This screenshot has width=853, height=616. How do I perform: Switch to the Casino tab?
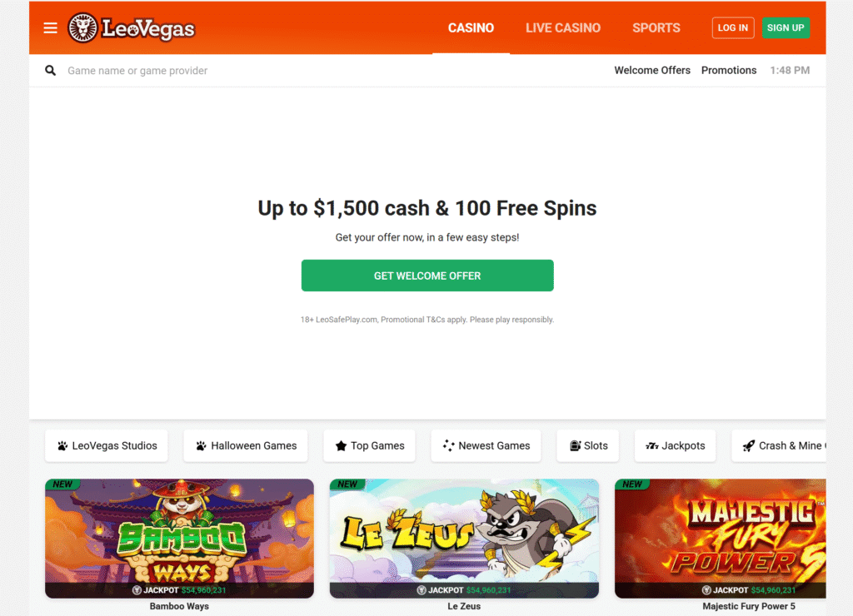tap(471, 27)
